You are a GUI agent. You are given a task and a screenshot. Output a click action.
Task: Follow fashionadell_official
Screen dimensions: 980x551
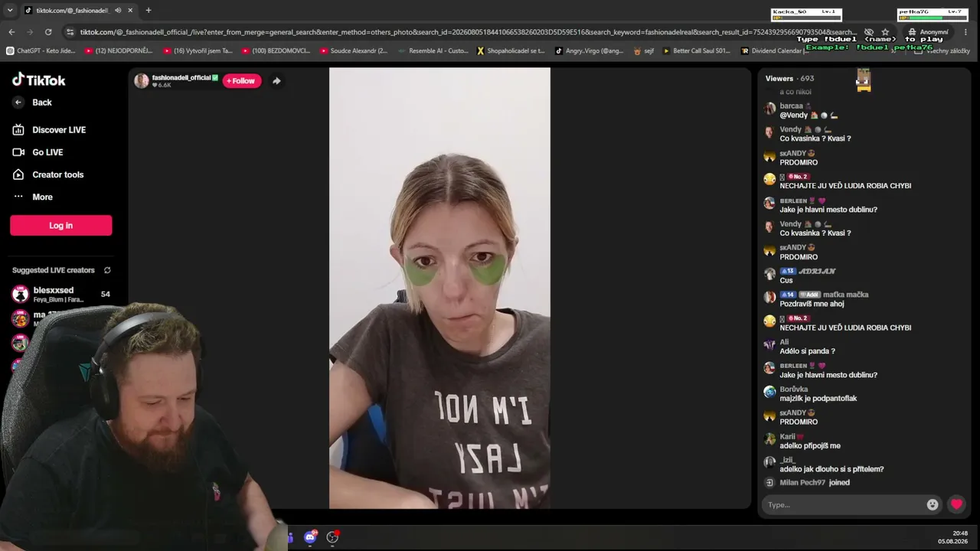point(241,81)
